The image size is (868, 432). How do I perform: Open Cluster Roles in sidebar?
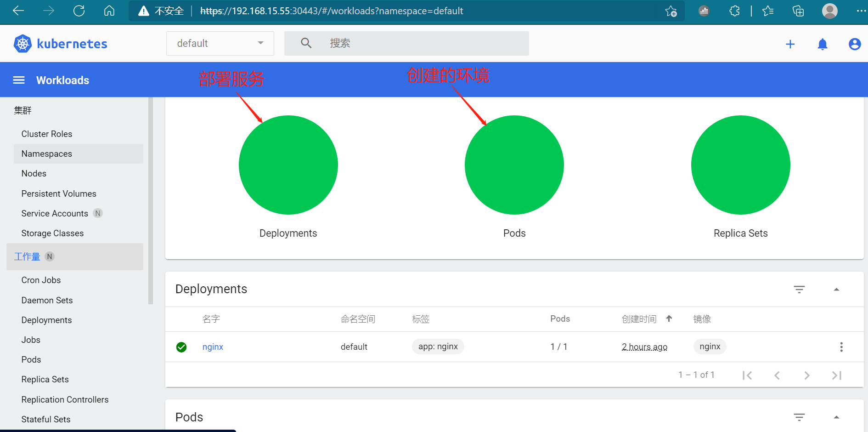[x=47, y=134]
